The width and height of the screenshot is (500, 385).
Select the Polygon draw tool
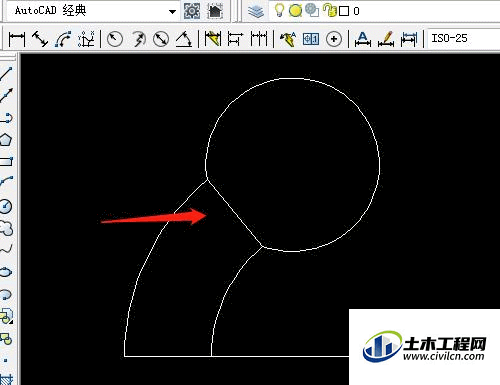click(6, 140)
